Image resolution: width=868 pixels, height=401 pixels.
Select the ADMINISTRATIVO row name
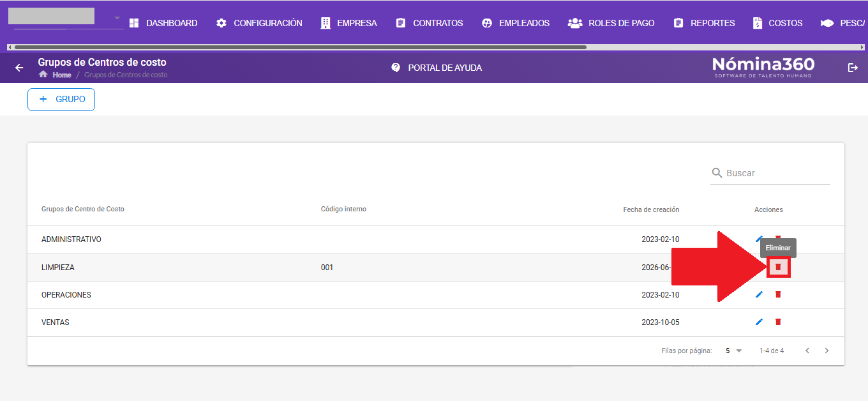pos(71,239)
